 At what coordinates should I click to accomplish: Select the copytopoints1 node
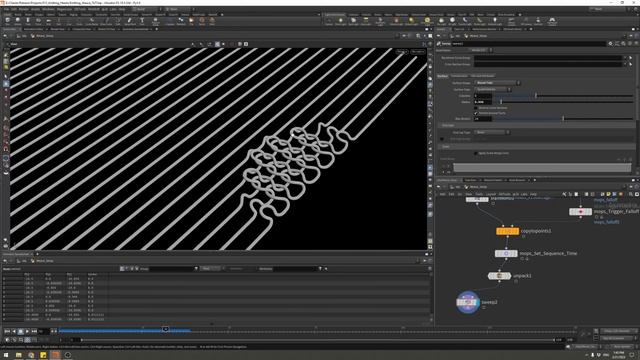[507, 231]
